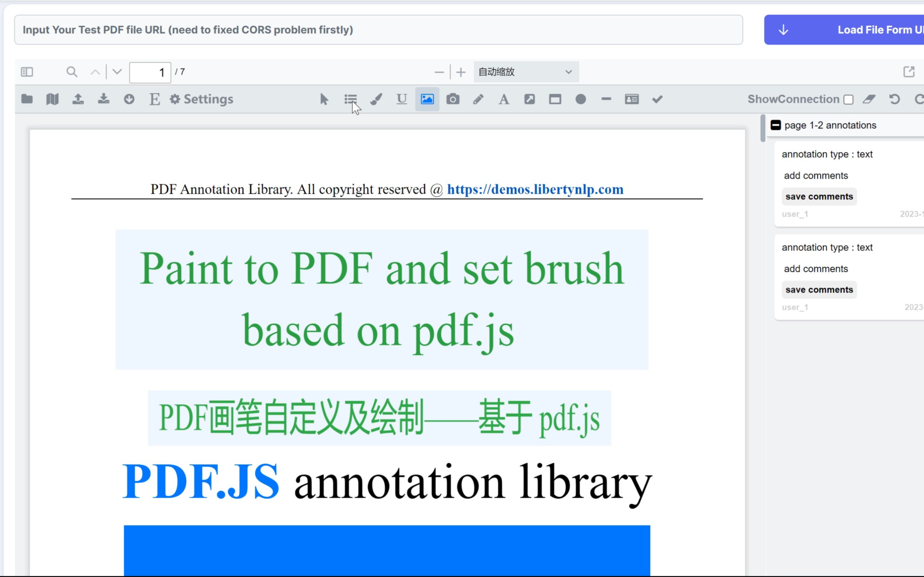Collapse the page 1-2 annotations section

tap(776, 125)
